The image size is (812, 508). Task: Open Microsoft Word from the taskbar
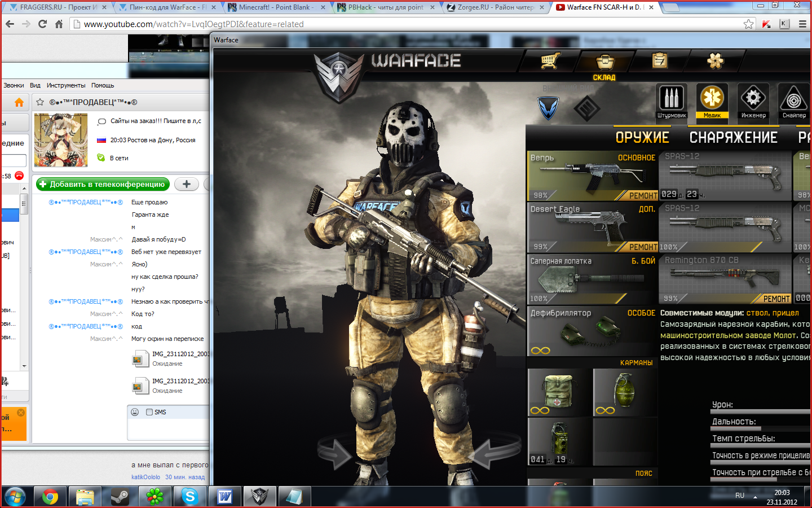pyautogui.click(x=224, y=497)
